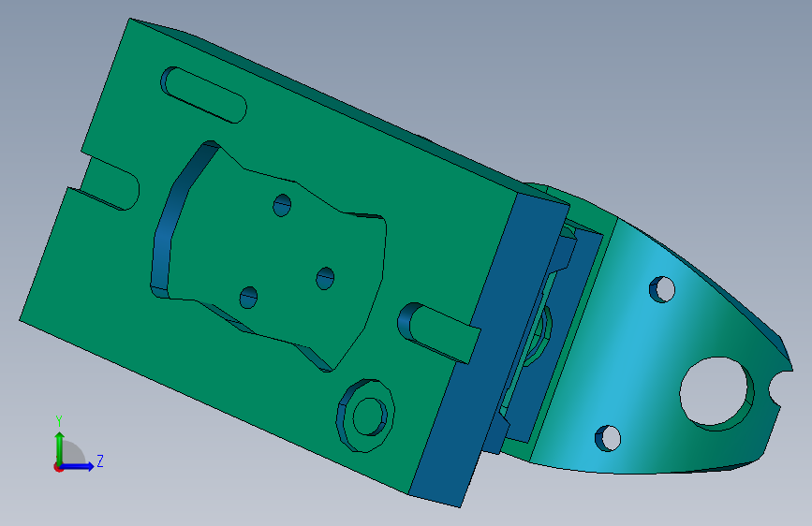The height and width of the screenshot is (526, 812).
Task: Click the green Y axis arrow of the triad
Action: click(x=60, y=446)
